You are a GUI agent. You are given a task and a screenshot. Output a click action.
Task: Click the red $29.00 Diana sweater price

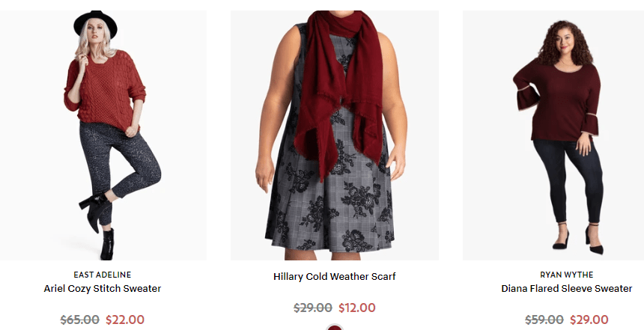click(x=589, y=320)
